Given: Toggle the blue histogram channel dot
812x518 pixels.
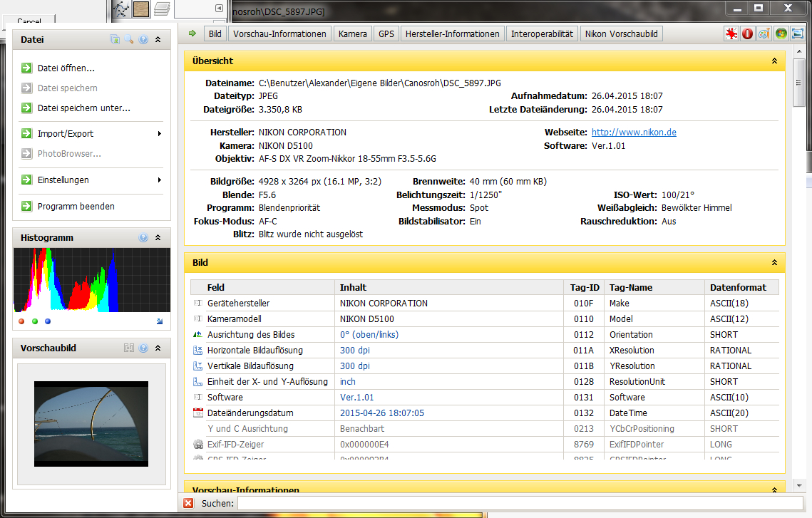Looking at the screenshot, I should 48,321.
